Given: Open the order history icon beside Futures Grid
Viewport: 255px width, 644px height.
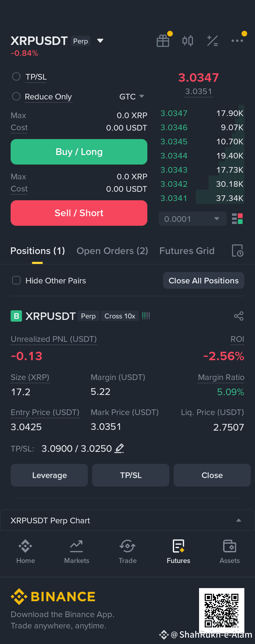Looking at the screenshot, I should (x=237, y=251).
